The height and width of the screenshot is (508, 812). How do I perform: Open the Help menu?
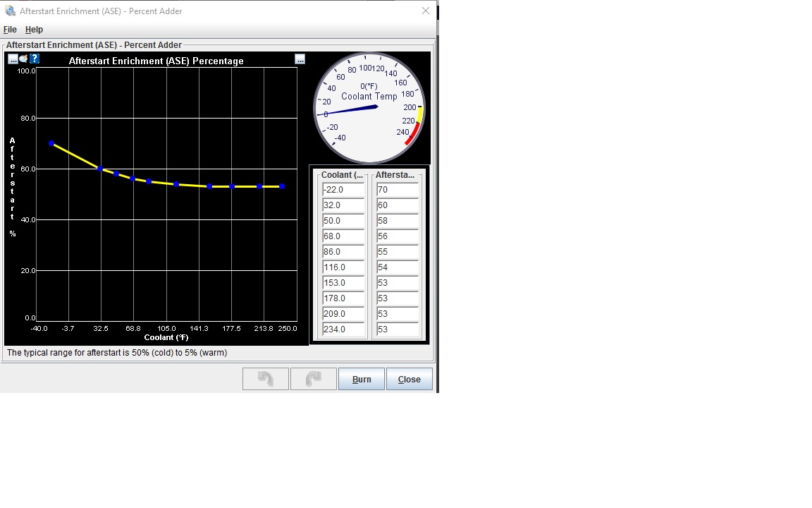34,30
